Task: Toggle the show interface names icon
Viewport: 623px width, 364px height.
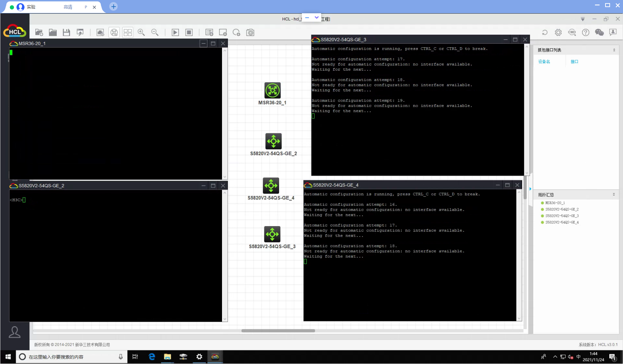Action: [100, 33]
